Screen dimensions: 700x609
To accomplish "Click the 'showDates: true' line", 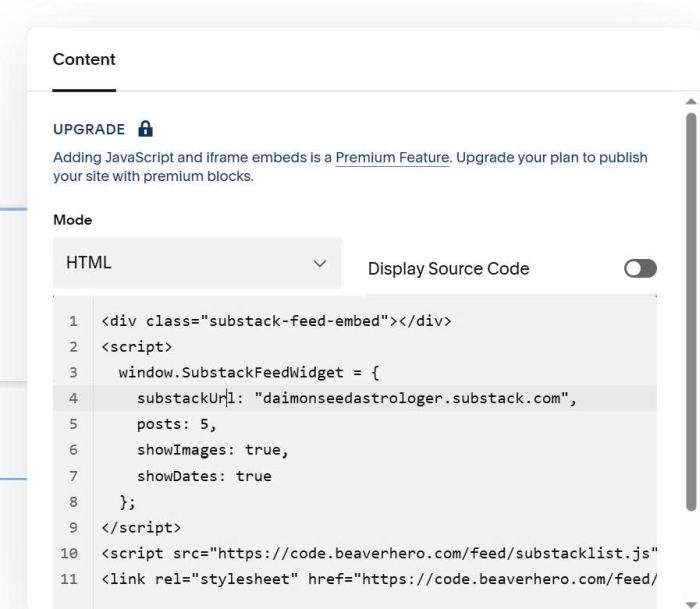I will [x=204, y=476].
